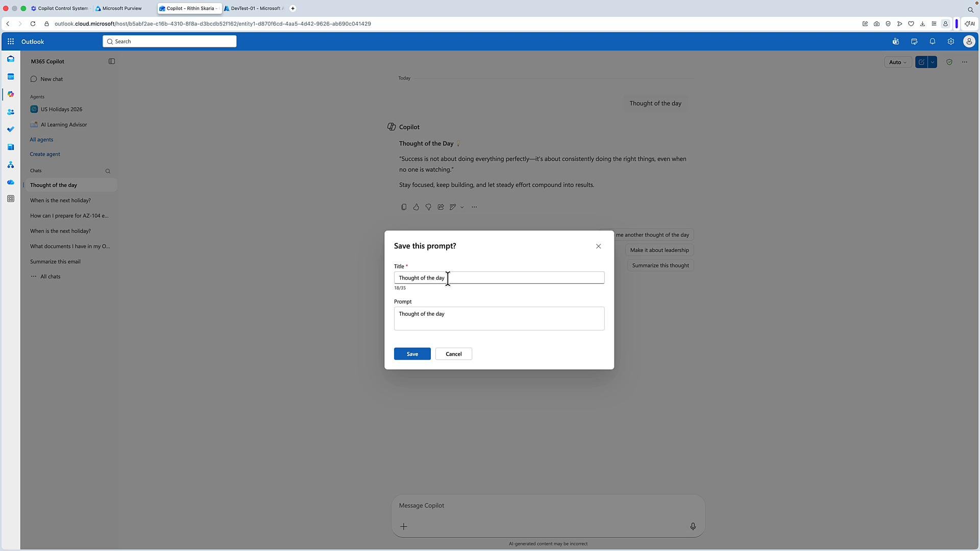980x551 pixels.
Task: Open notifications bell in Outlook header
Action: tap(933, 42)
